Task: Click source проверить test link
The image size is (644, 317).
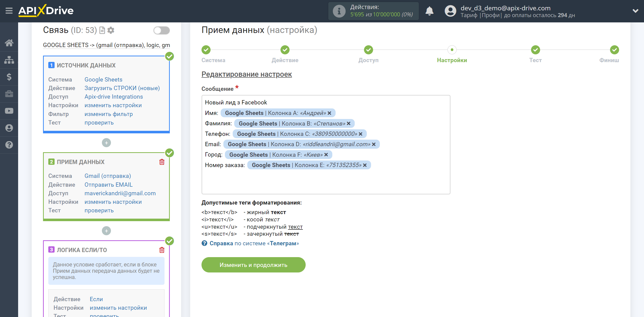Action: 99,123
